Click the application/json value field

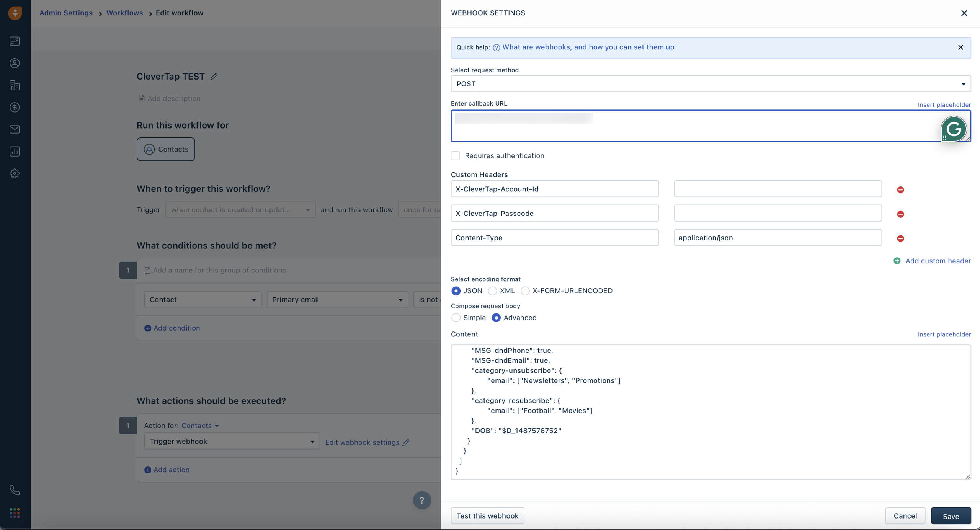pyautogui.click(x=777, y=238)
